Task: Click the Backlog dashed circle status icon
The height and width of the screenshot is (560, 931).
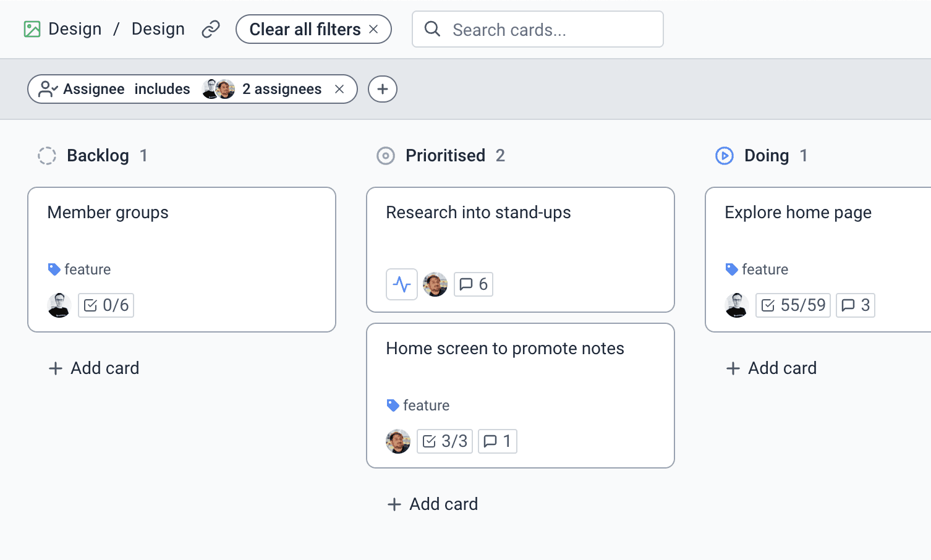Action: coord(47,156)
